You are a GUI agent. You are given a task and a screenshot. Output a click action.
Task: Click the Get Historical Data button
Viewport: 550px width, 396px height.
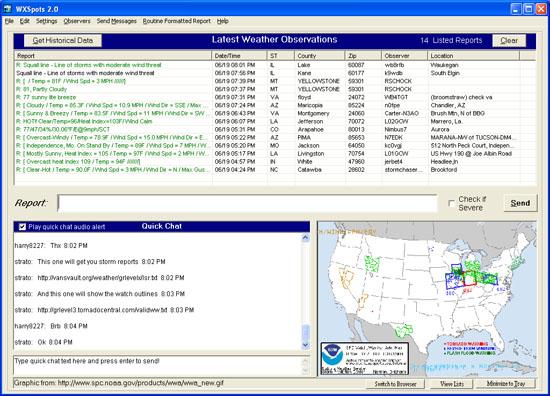(63, 40)
